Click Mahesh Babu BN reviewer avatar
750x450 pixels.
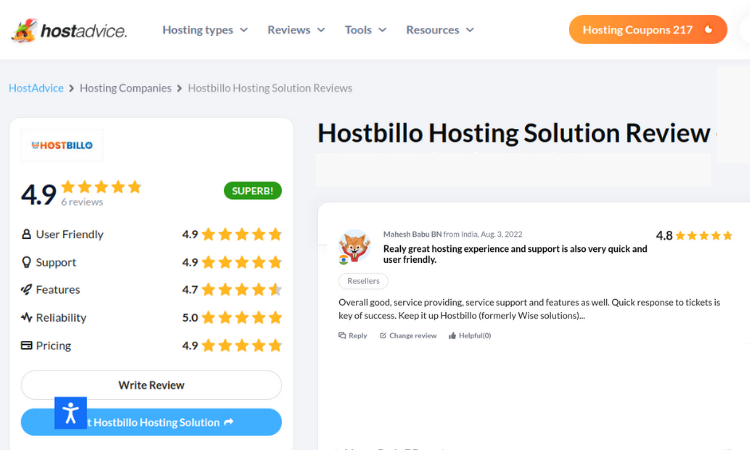[x=354, y=246]
